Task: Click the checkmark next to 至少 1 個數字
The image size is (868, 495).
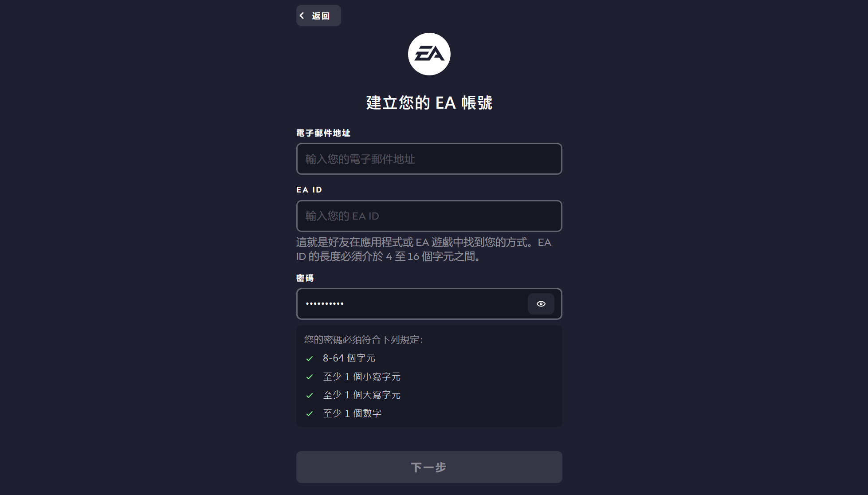Action: click(309, 413)
